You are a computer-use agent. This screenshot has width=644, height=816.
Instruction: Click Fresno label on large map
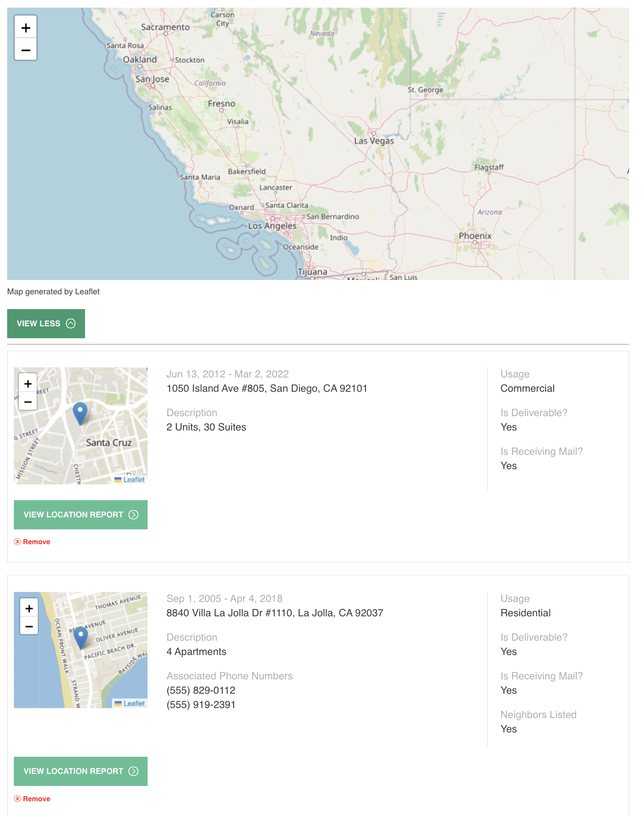(x=222, y=104)
